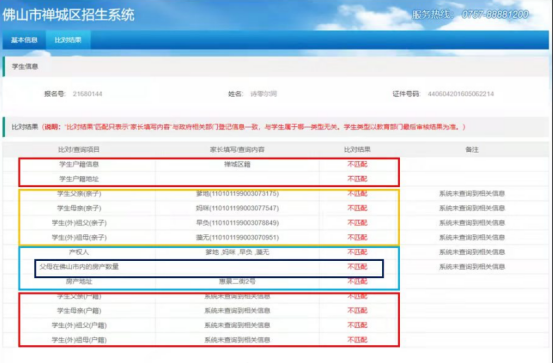Click the 禅城区籍 cell value
Viewport: 554px width, 363px height.
[237, 164]
